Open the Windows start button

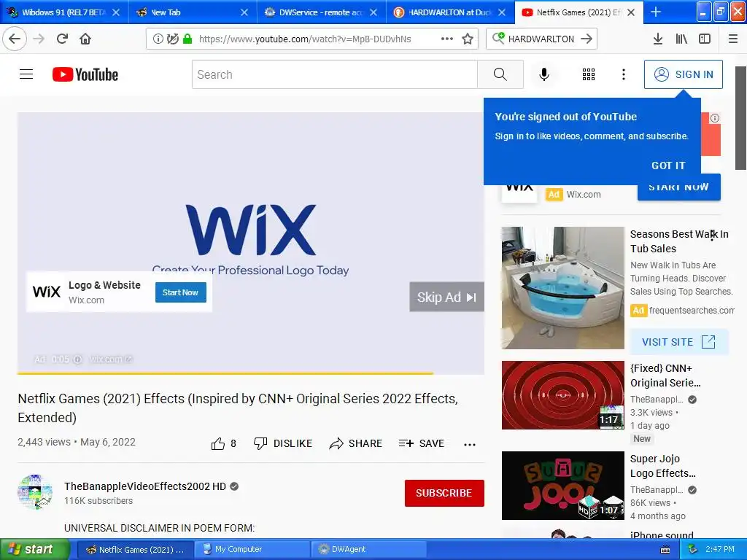coord(34,549)
